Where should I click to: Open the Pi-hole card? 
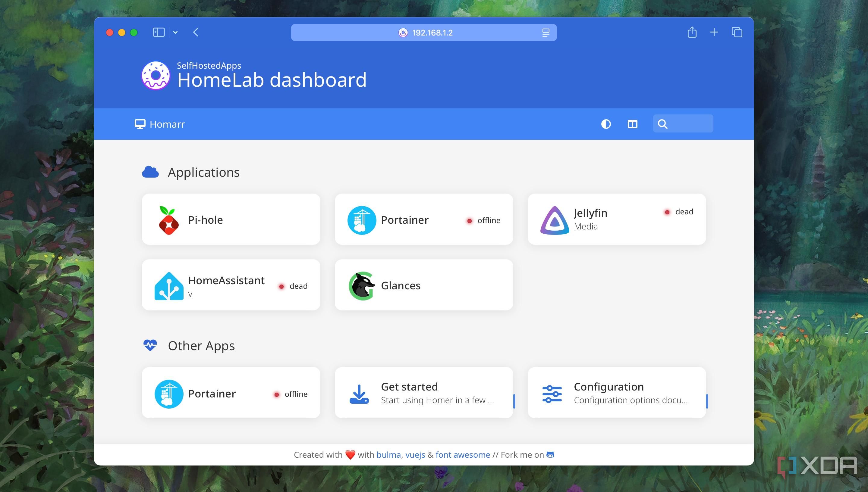tap(231, 219)
